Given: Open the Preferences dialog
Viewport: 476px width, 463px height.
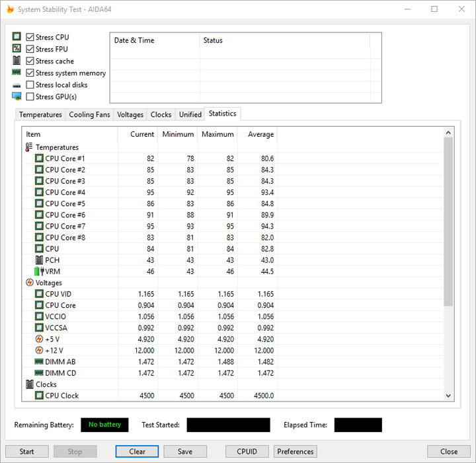Looking at the screenshot, I should (x=295, y=452).
